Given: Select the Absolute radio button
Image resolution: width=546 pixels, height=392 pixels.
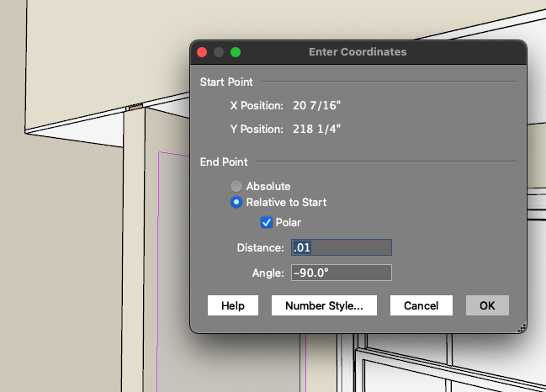Looking at the screenshot, I should tap(236, 186).
